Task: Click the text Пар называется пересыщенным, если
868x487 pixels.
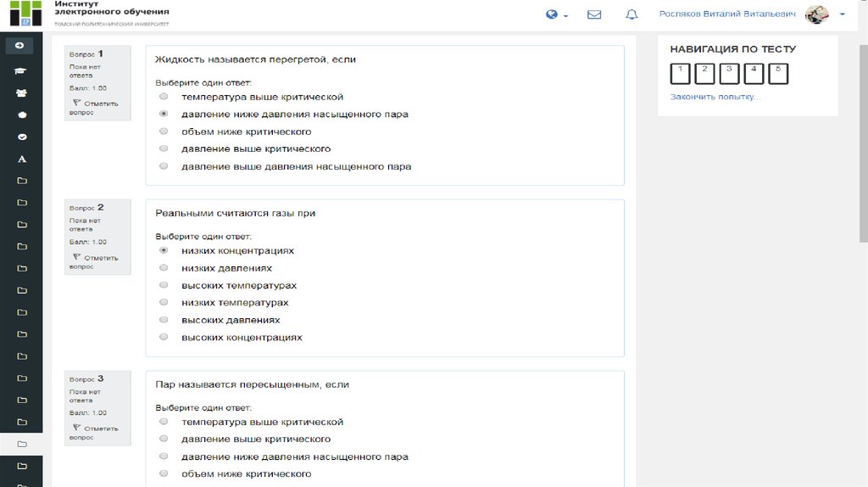Action: click(252, 384)
